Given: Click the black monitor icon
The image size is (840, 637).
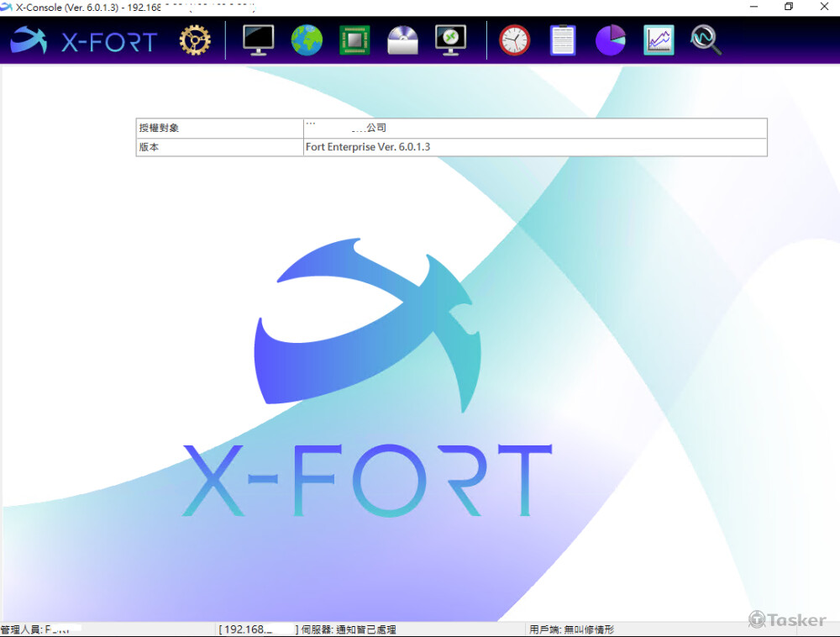Looking at the screenshot, I should (258, 39).
